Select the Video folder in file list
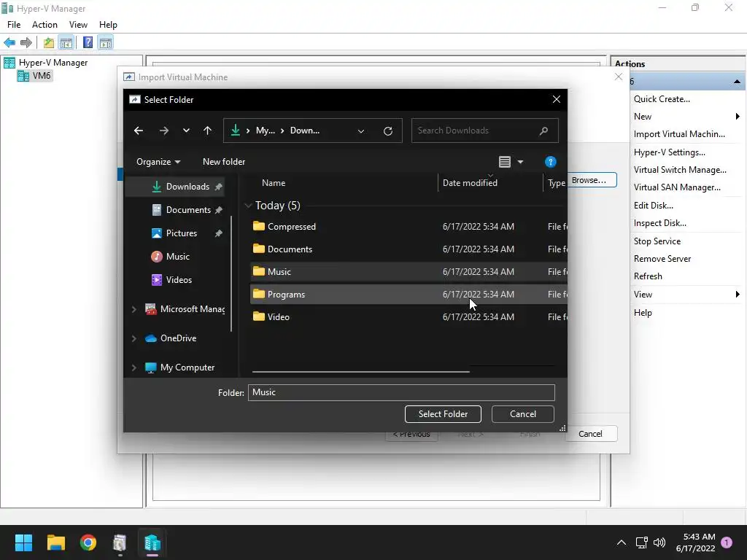 point(409,317)
